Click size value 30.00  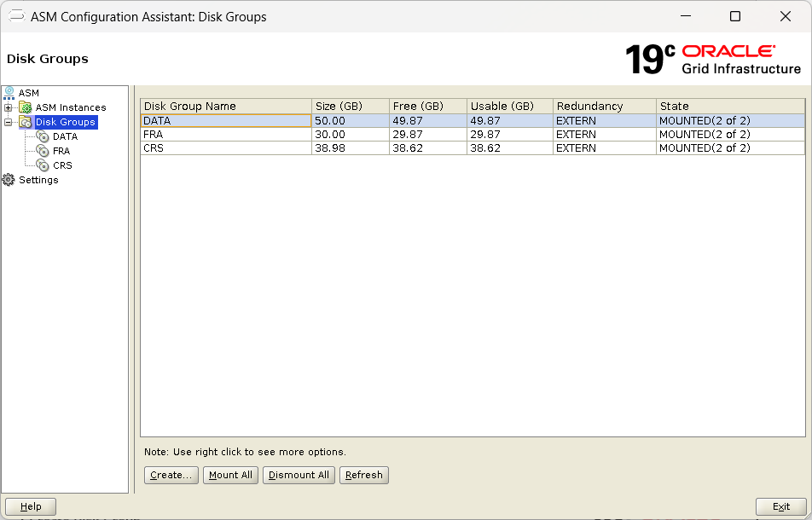click(351, 135)
